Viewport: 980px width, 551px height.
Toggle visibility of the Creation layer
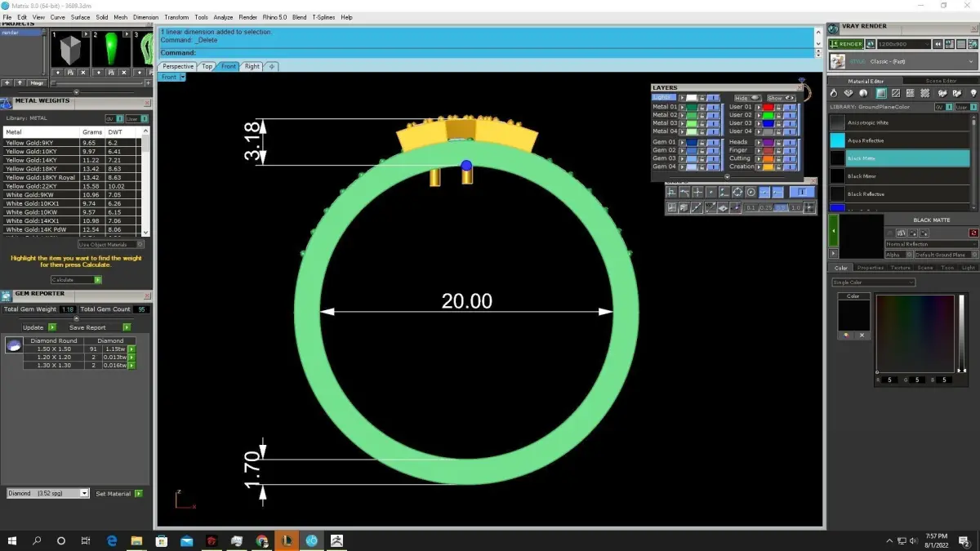click(x=790, y=167)
